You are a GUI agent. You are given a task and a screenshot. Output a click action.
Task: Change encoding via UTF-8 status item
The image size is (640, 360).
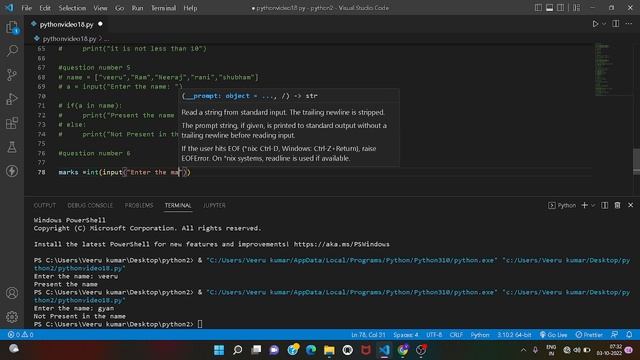coord(434,335)
